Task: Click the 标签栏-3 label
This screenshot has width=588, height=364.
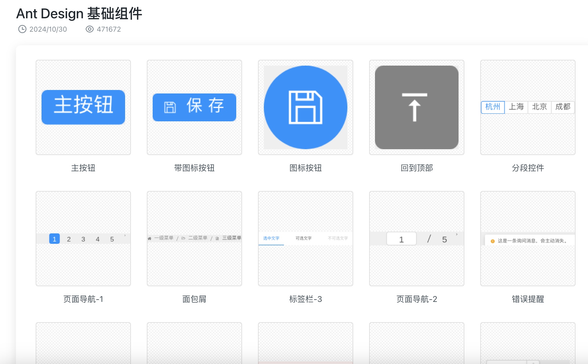Action: click(306, 299)
